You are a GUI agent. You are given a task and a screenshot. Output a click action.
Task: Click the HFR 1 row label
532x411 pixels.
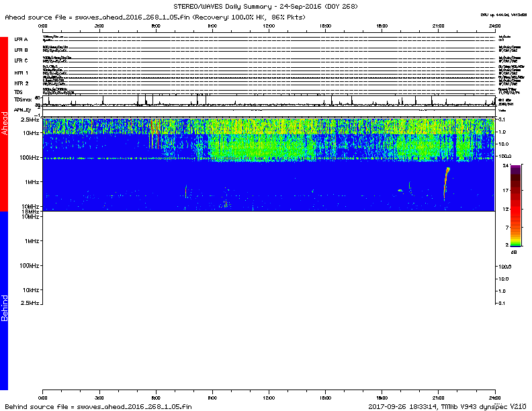coord(21,72)
